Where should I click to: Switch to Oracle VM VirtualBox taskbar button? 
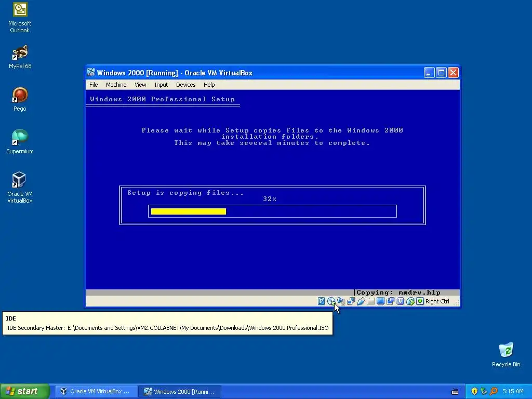(x=96, y=391)
